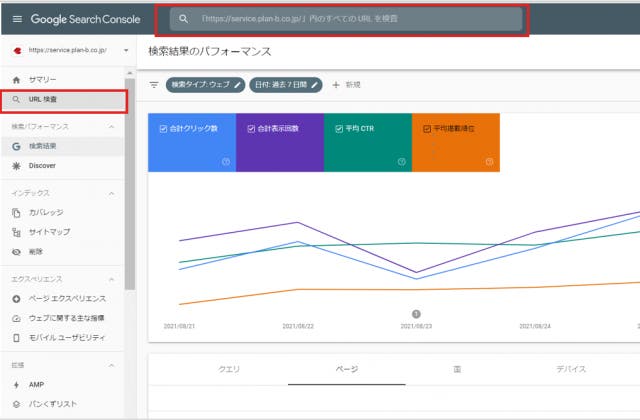Screen dimensions: 640x420
Task: Click the magnifier icon beside URL 検査
Action: click(16, 100)
